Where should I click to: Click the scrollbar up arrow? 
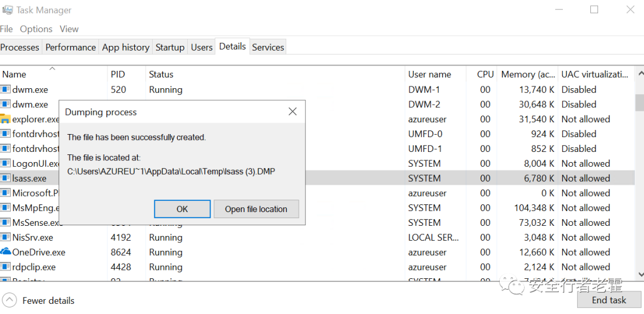639,74
